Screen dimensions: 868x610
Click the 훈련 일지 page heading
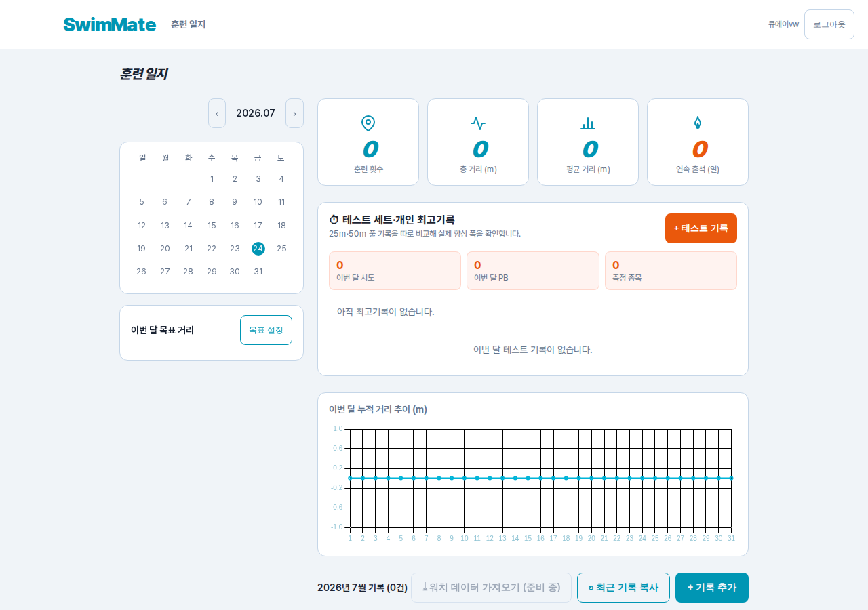tap(144, 74)
